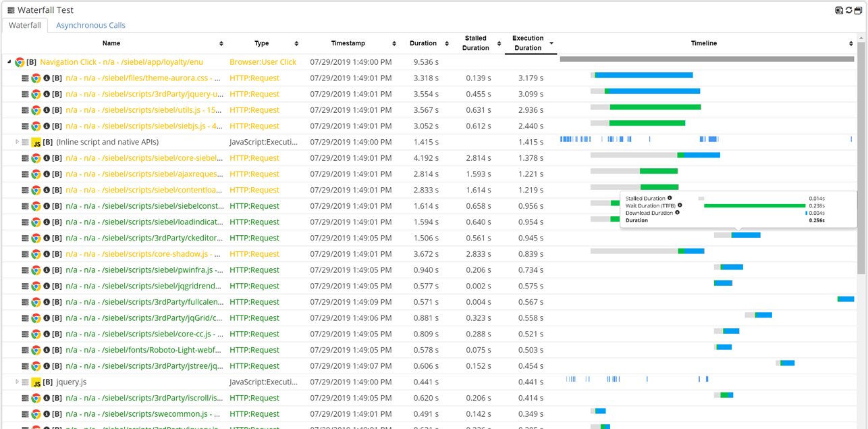868x429 pixels.
Task: Click the info icon on theme-aurora.css row
Action: (47, 78)
